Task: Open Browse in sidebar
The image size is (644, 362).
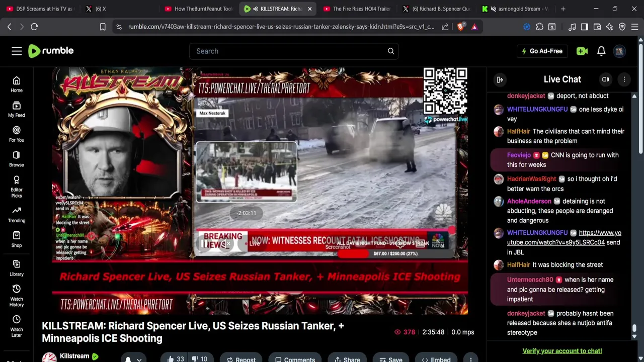Action: [17, 159]
